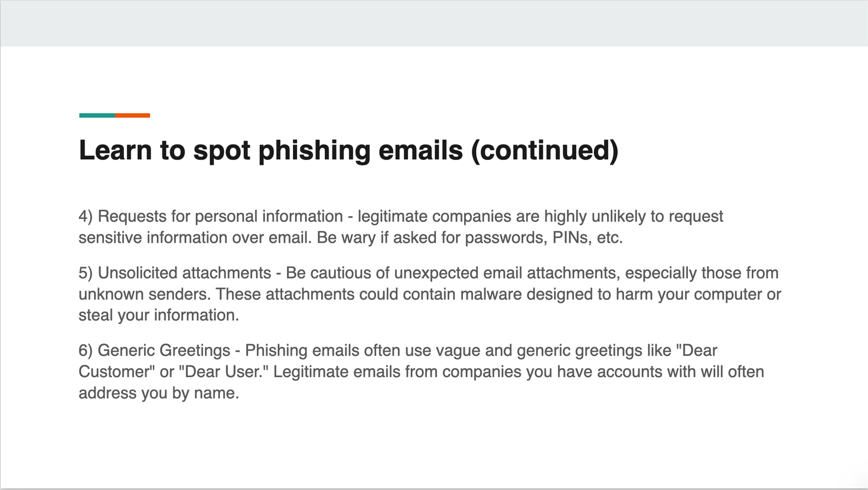Click the word "(continued)" in the title
The image size is (868, 490).
pyautogui.click(x=544, y=151)
